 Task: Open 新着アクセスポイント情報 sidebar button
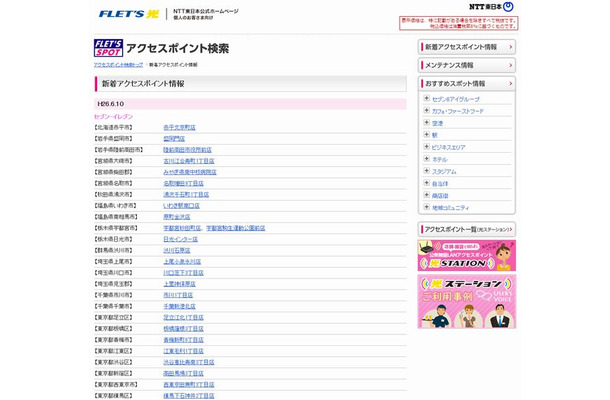coord(466,47)
